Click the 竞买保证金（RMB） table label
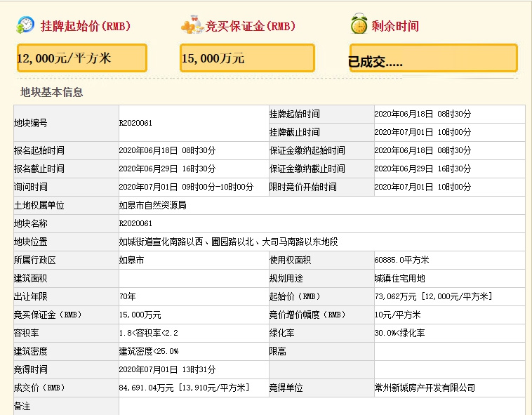Screen dimensions: 532x415 (x=48, y=315)
